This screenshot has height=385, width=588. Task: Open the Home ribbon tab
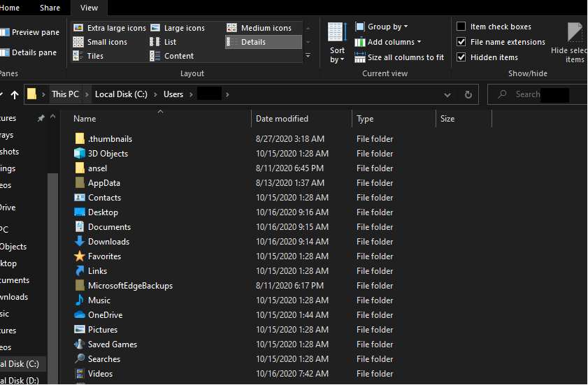point(10,8)
